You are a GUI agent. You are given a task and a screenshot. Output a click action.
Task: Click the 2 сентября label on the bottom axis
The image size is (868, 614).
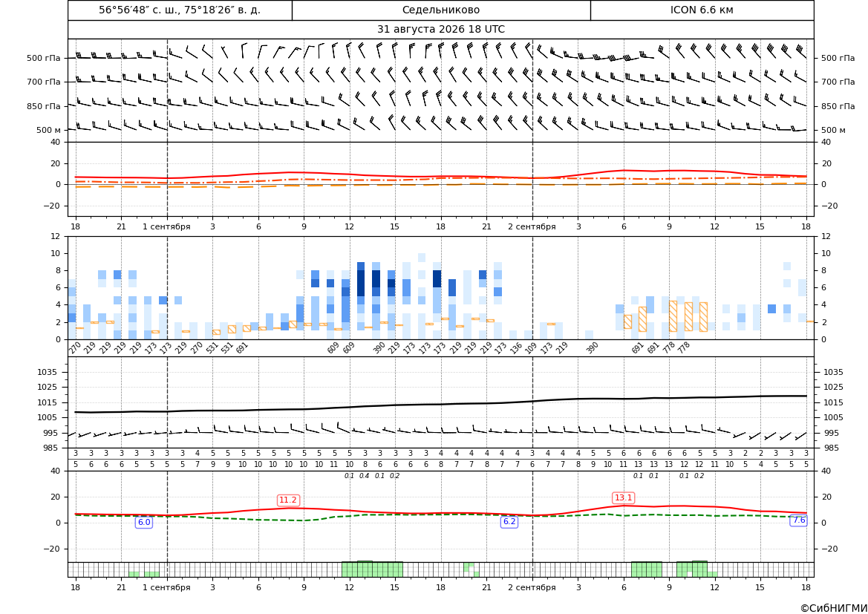(532, 587)
